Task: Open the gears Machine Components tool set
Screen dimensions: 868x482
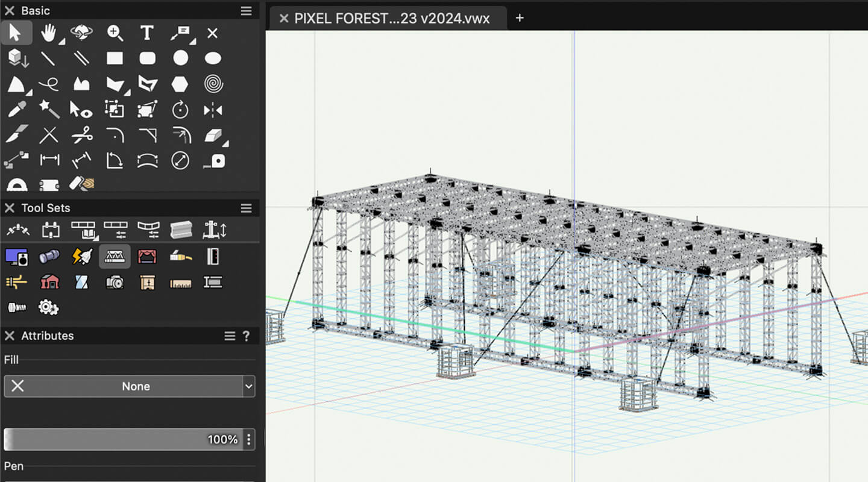Action: (x=48, y=307)
